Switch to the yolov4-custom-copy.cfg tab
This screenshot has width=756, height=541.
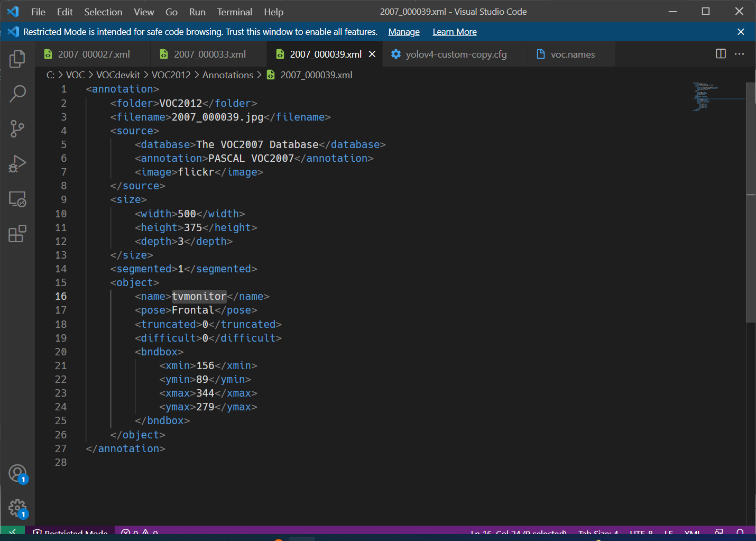(456, 54)
